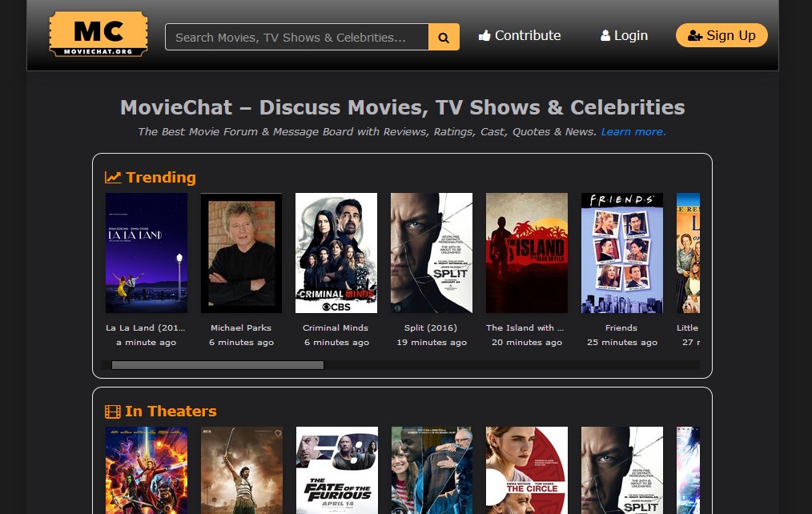Click the MovieChat.org MC logo

pos(98,34)
